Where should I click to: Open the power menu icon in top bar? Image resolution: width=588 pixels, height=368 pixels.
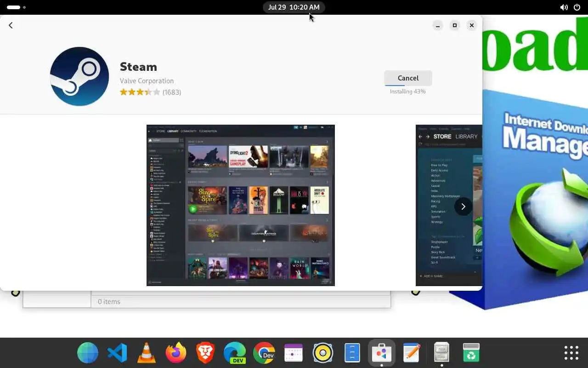(x=577, y=7)
